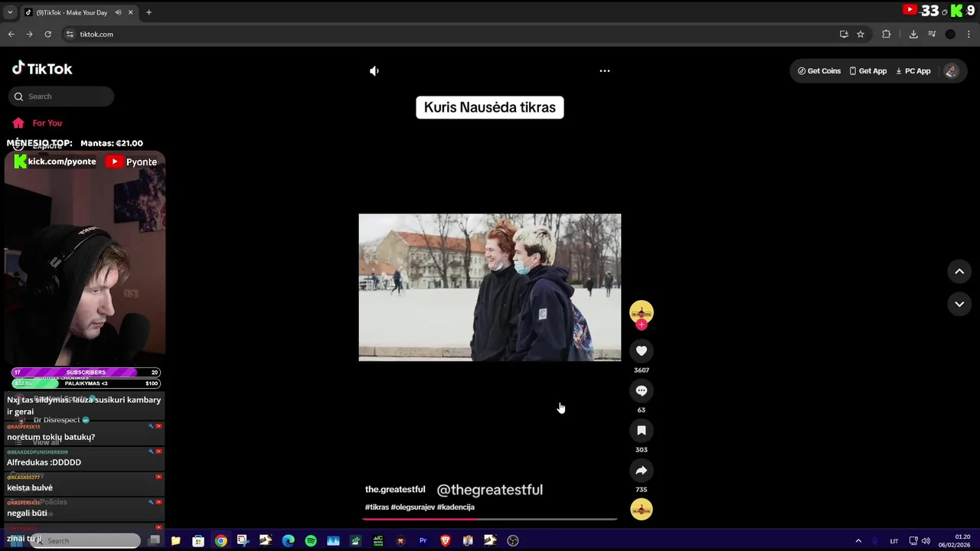Viewport: 980px width, 551px height.
Task: Open Microsoft Edge from the taskbar
Action: coord(288,540)
